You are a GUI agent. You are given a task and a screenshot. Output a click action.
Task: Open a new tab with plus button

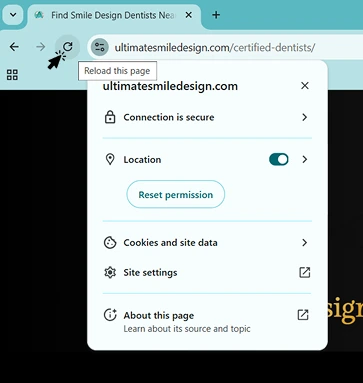pos(216,15)
